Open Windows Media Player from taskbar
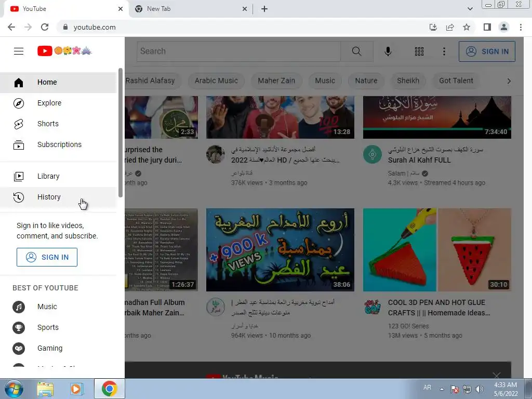Image resolution: width=532 pixels, height=399 pixels. tap(77, 389)
